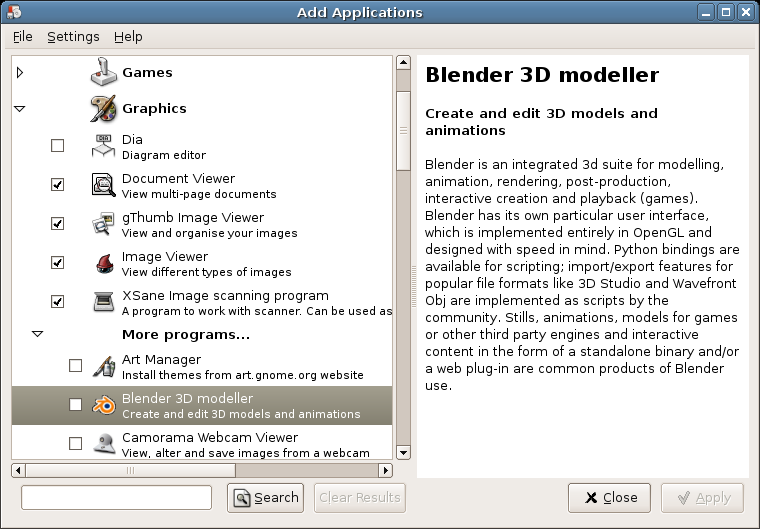The width and height of the screenshot is (760, 529).
Task: Click the horizontal scrollbar thumb
Action: click(130, 470)
